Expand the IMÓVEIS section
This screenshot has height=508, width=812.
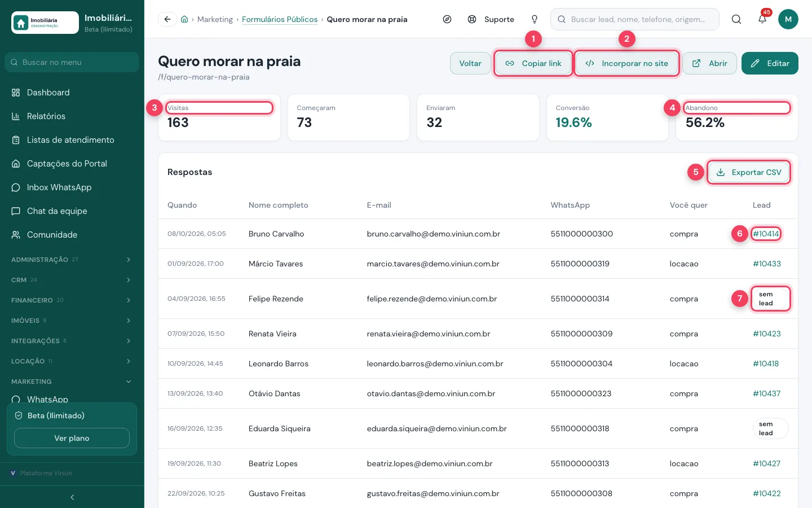72,321
